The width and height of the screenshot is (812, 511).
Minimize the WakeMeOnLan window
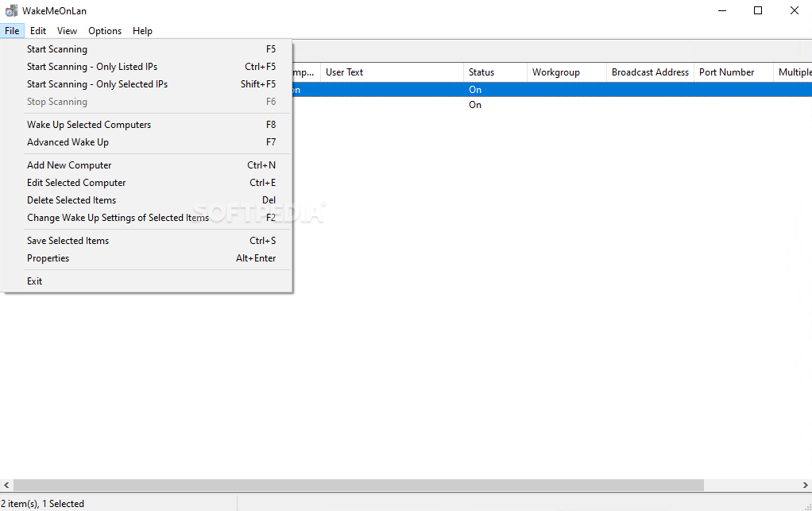(722, 10)
